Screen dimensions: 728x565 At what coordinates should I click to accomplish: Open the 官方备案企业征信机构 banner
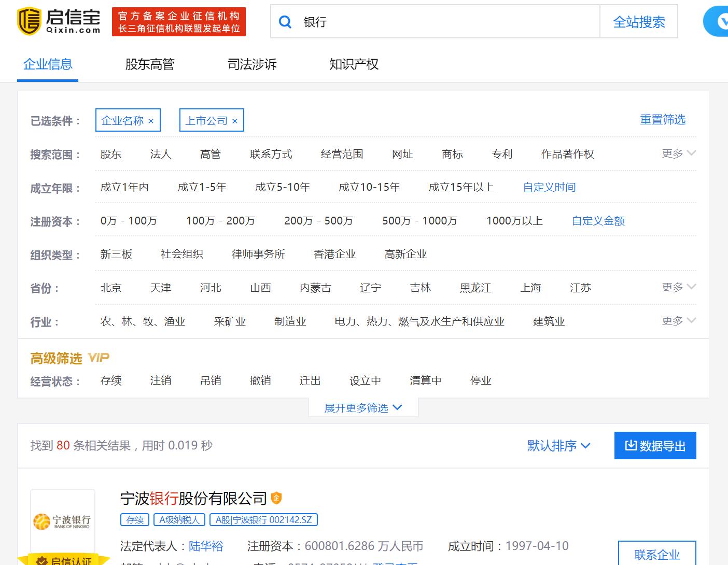point(179,22)
